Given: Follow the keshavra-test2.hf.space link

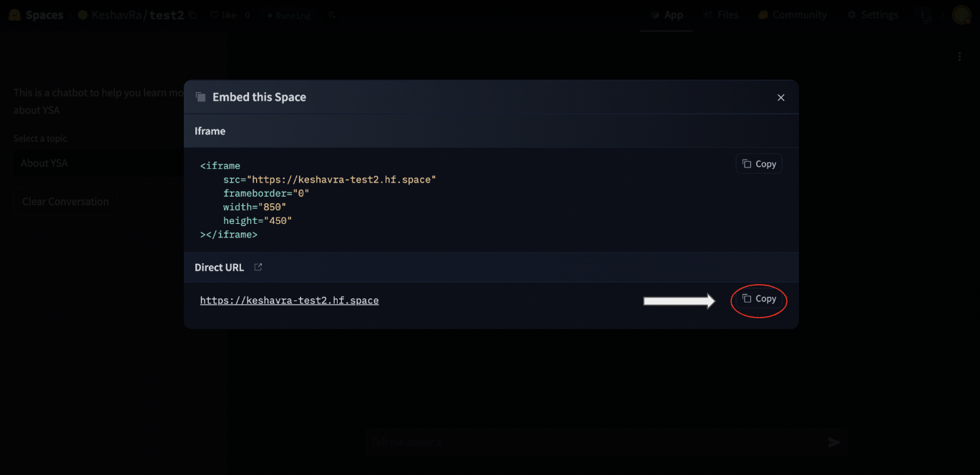Looking at the screenshot, I should coord(289,300).
